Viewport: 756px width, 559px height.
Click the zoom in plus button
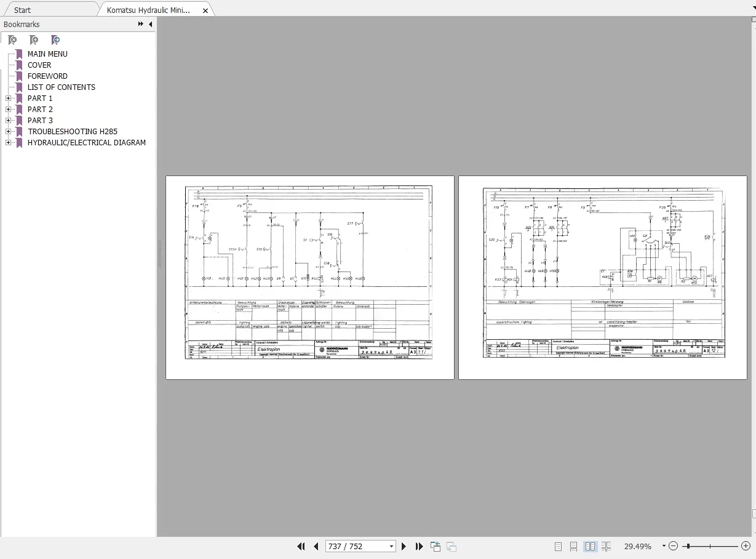tap(746, 546)
